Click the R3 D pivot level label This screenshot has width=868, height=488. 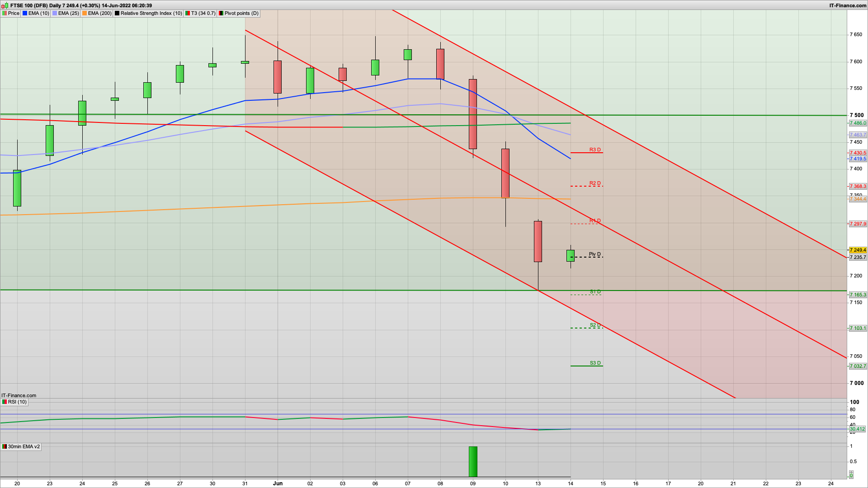[595, 150]
